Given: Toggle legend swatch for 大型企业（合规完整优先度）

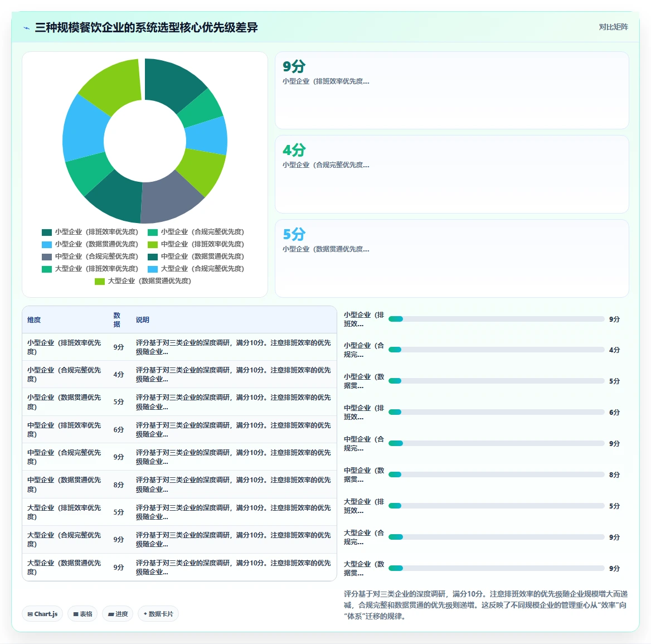Looking at the screenshot, I should click(x=152, y=269).
